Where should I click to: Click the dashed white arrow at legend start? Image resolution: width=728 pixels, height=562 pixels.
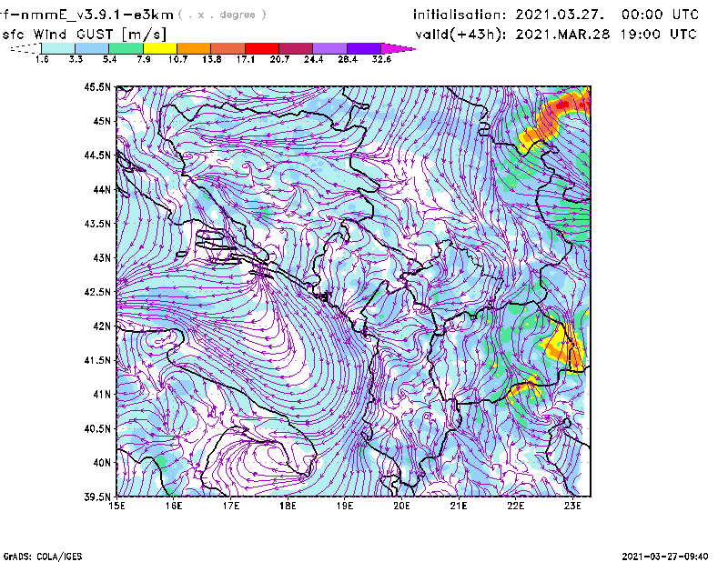coord(25,48)
